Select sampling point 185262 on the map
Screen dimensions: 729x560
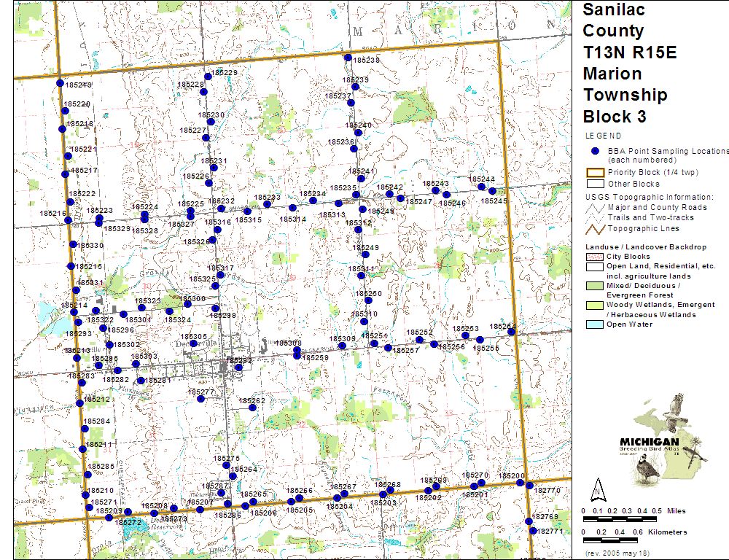(x=252, y=408)
